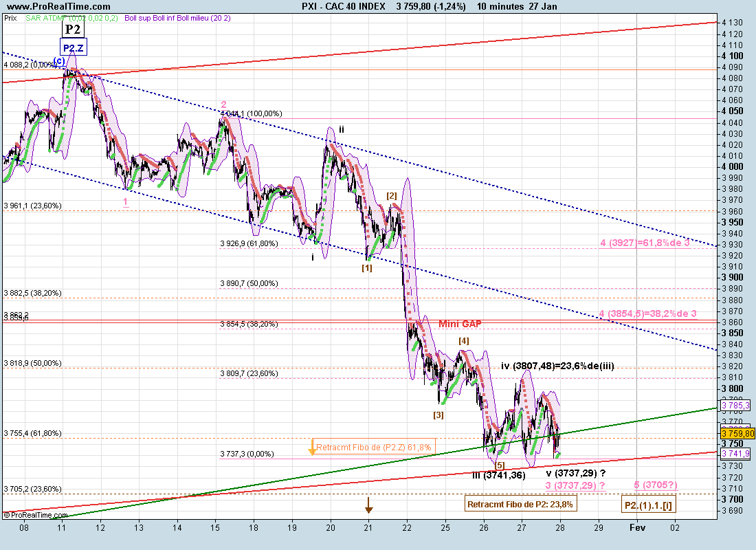Click the 3 785,3 Bollinger price tag
This screenshot has height=550, width=756.
(x=736, y=405)
